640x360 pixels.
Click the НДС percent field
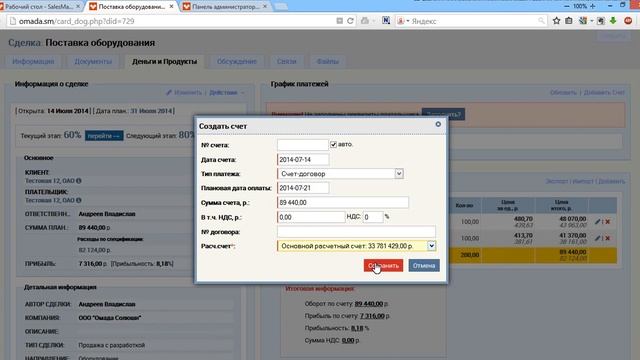coord(373,217)
